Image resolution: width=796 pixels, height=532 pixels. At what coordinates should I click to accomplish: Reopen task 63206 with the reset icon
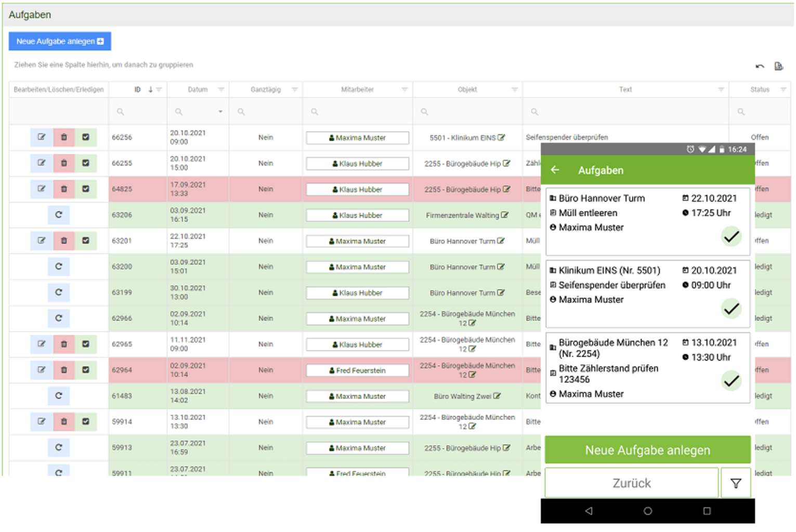(x=59, y=215)
